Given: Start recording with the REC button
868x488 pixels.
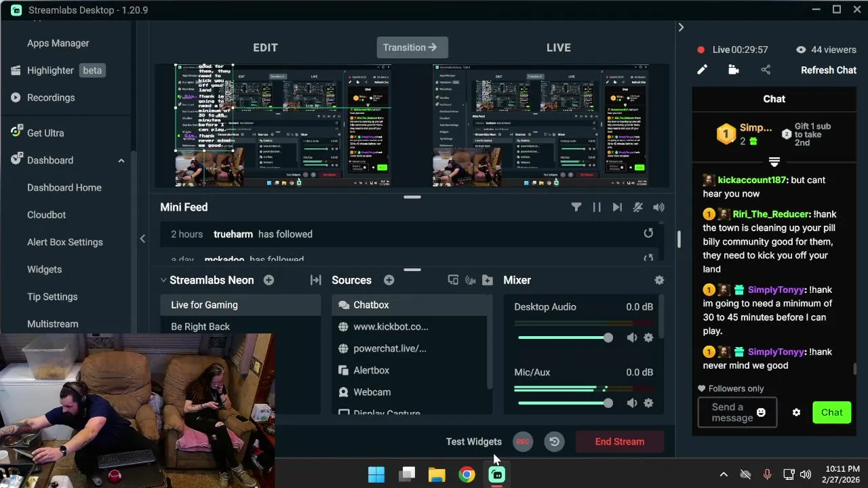Looking at the screenshot, I should 523,442.
